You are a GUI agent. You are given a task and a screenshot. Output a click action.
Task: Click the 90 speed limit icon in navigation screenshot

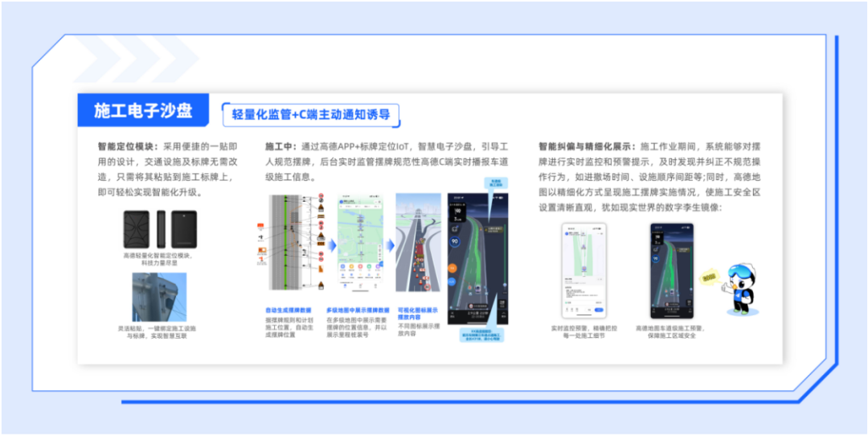(x=455, y=240)
